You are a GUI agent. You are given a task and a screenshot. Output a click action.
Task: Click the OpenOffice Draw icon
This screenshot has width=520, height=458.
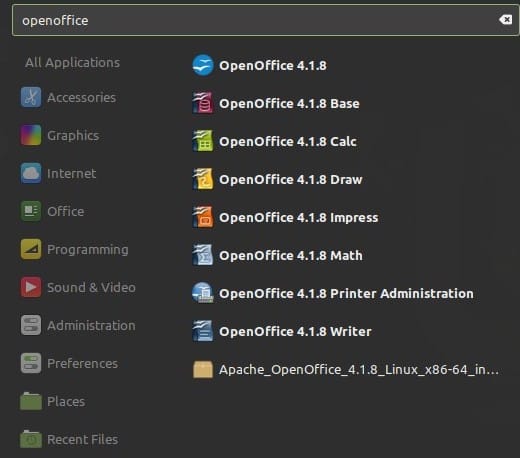[x=203, y=179]
